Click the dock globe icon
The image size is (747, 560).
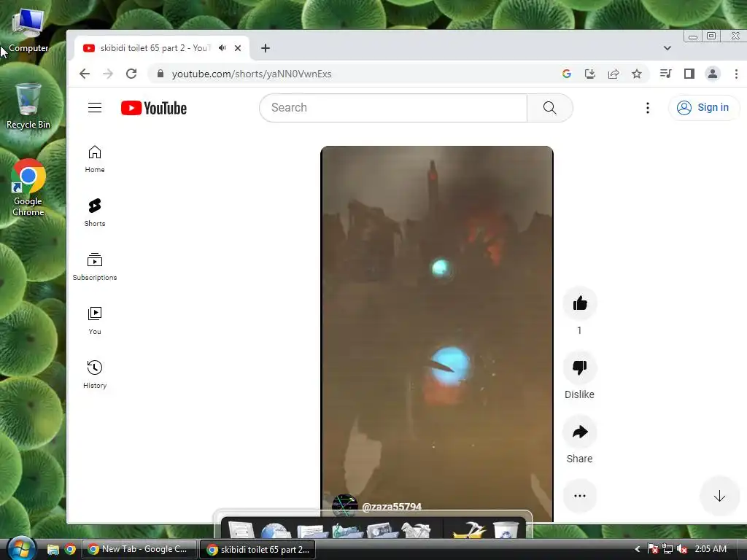(276, 530)
